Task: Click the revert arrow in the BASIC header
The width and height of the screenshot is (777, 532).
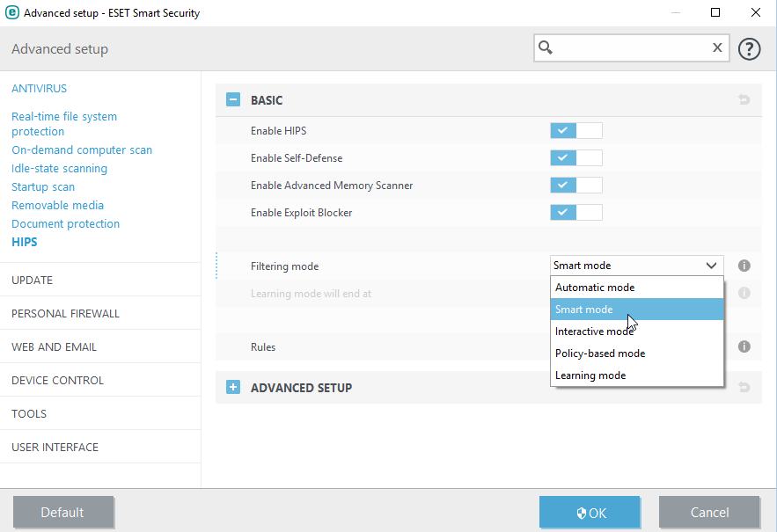Action: click(x=744, y=100)
